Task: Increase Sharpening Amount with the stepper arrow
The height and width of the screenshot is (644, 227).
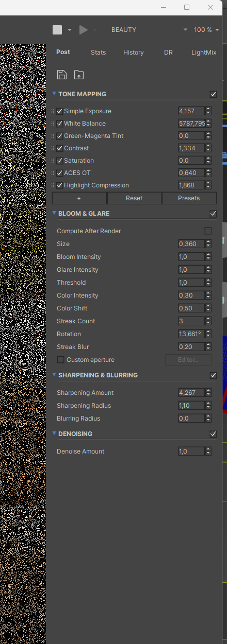Action: pyautogui.click(x=208, y=391)
